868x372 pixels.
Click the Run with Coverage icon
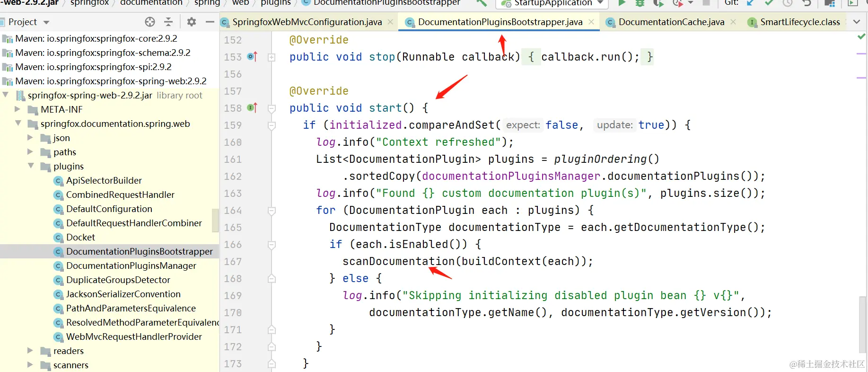pos(658,3)
